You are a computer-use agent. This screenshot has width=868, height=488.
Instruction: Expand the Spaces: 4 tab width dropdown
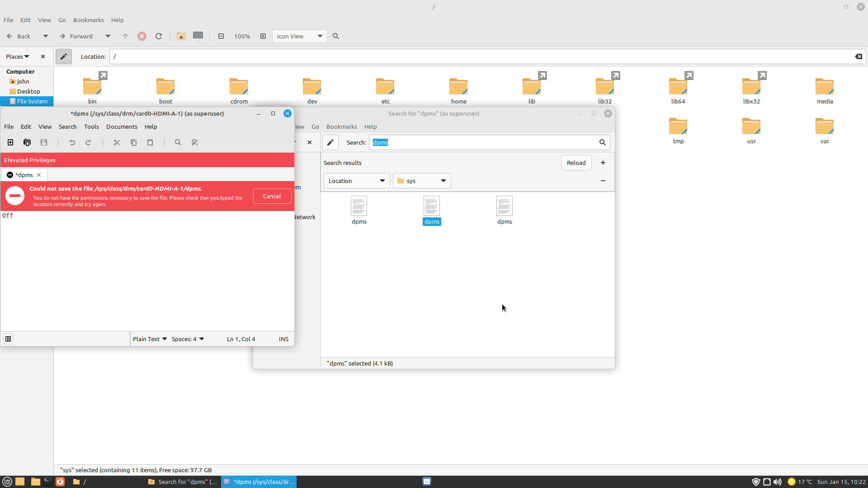click(188, 339)
